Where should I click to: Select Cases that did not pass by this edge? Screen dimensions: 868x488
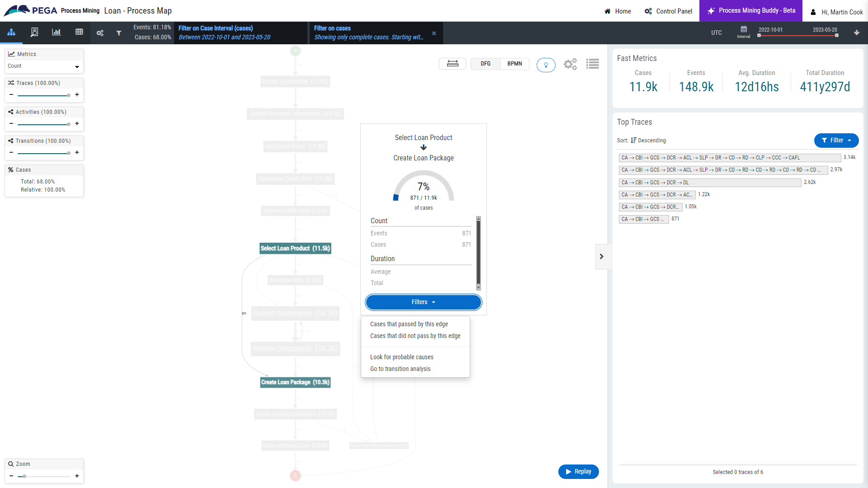[x=415, y=336]
